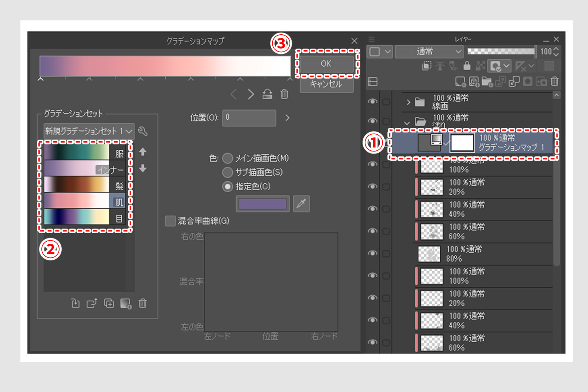Select the メイン描画色 radio button
Viewport: 588px width, 392px height.
[x=227, y=158]
